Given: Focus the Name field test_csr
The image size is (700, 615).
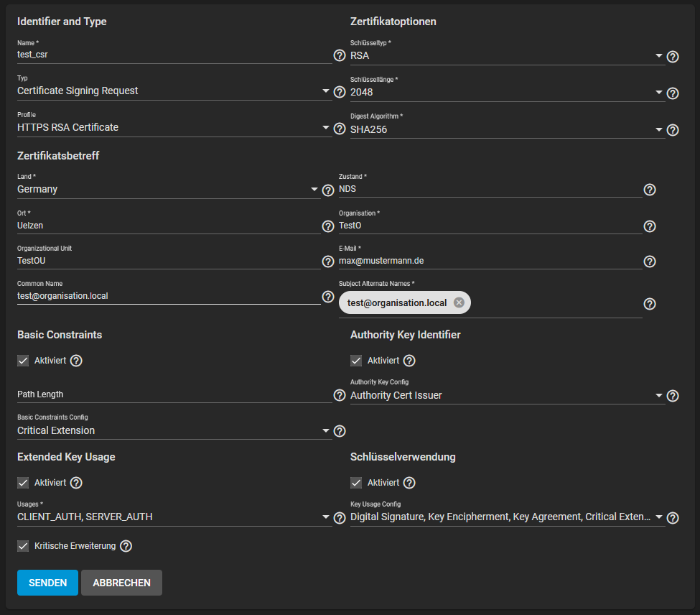Looking at the screenshot, I should click(x=174, y=55).
